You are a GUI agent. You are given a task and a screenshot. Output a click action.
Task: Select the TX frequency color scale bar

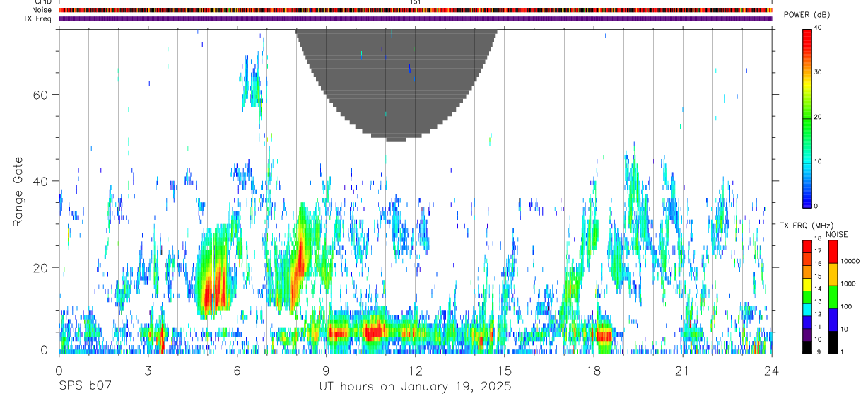coord(807,297)
